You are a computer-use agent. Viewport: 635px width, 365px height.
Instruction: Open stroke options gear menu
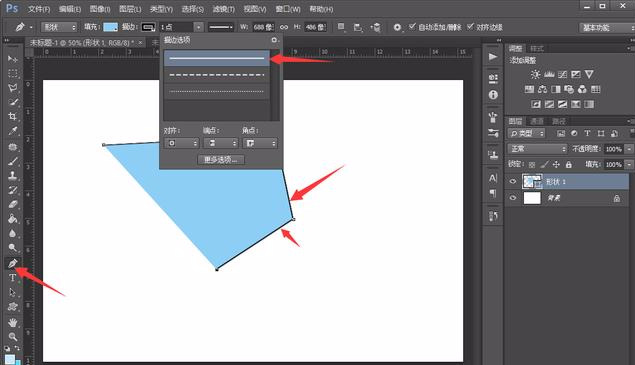click(274, 40)
